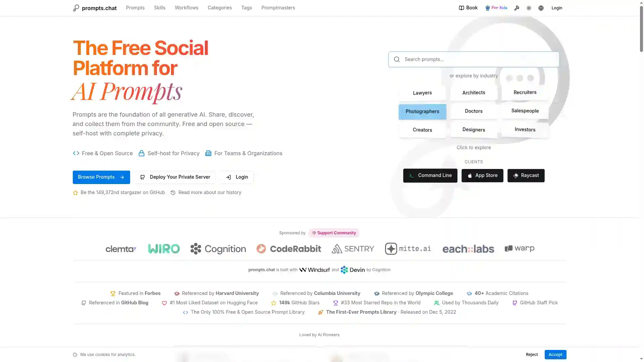Open the Command Line client
Screen dimensions: 644x362
pos(430,176)
